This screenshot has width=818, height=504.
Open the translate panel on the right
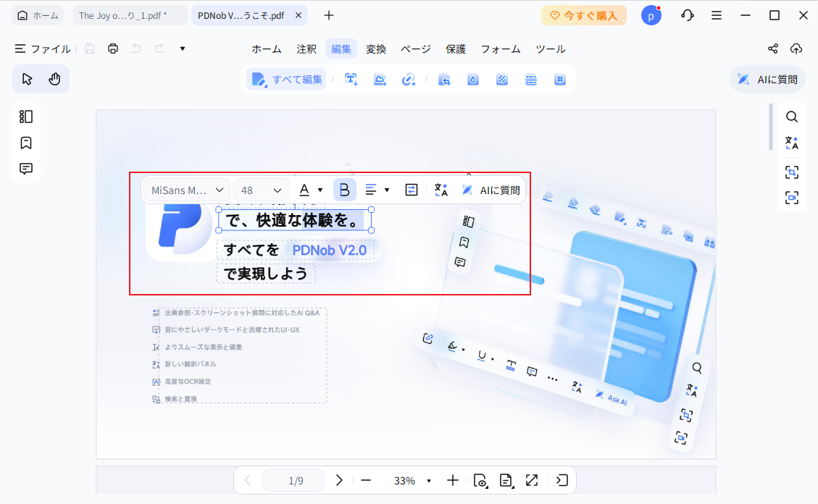[x=792, y=143]
